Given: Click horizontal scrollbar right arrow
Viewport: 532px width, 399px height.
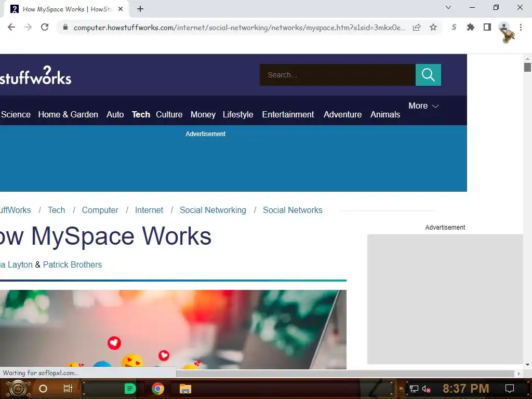Looking at the screenshot, I should tap(518, 374).
